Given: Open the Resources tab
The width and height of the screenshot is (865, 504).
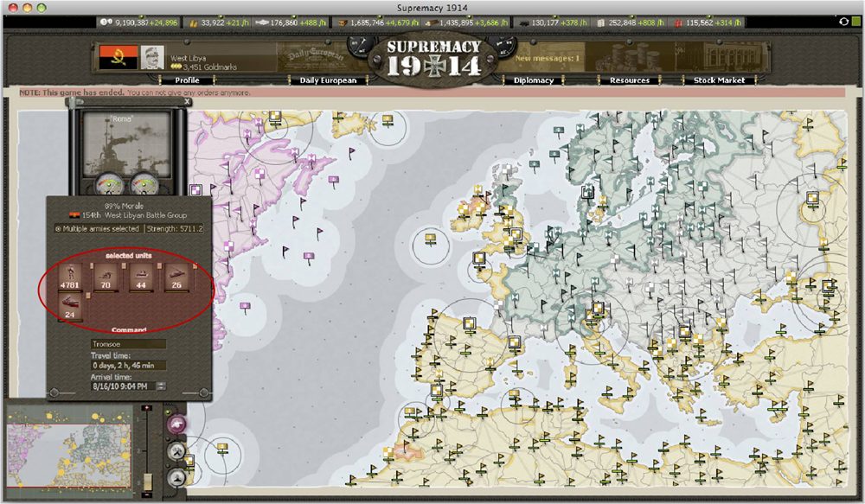Looking at the screenshot, I should tap(630, 80).
